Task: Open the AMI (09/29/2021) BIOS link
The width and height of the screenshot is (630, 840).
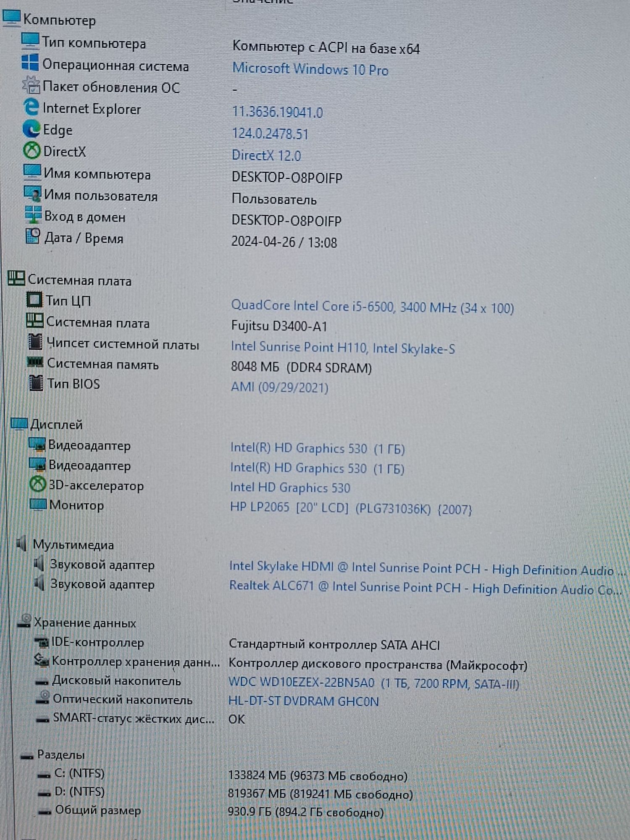Action: [280, 387]
